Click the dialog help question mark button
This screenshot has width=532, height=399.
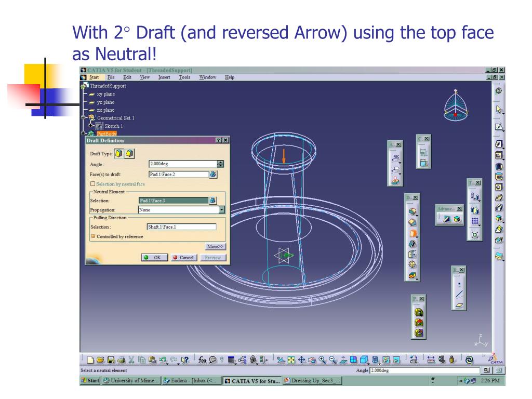click(x=219, y=140)
